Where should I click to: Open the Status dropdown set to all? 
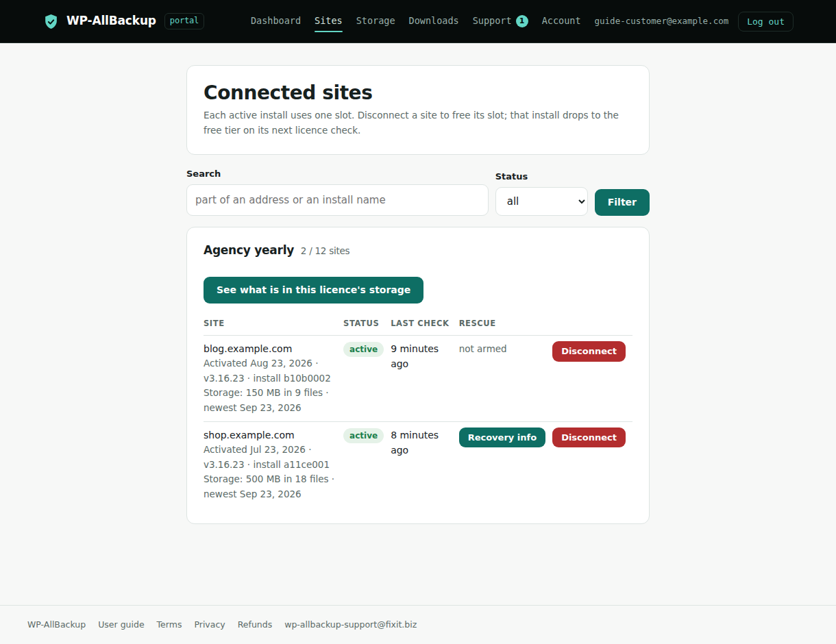click(x=541, y=201)
